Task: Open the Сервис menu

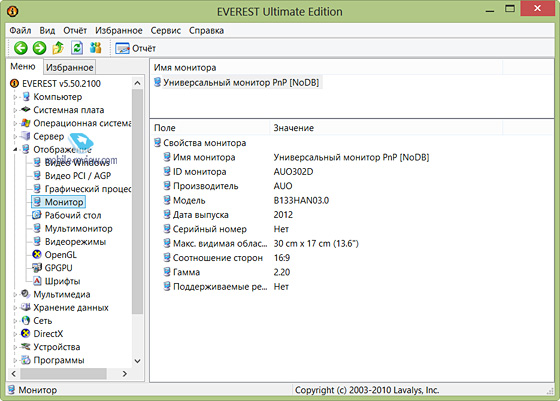Action: [x=165, y=31]
